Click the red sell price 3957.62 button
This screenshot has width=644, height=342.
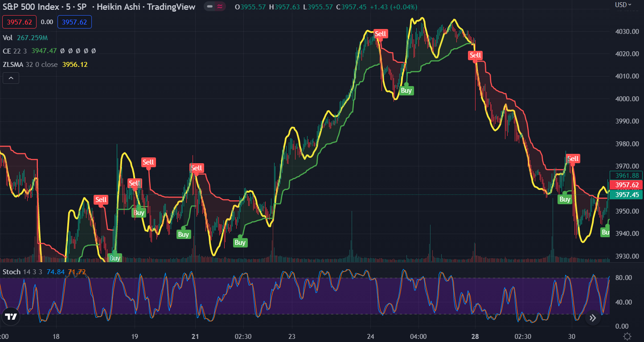pos(19,22)
